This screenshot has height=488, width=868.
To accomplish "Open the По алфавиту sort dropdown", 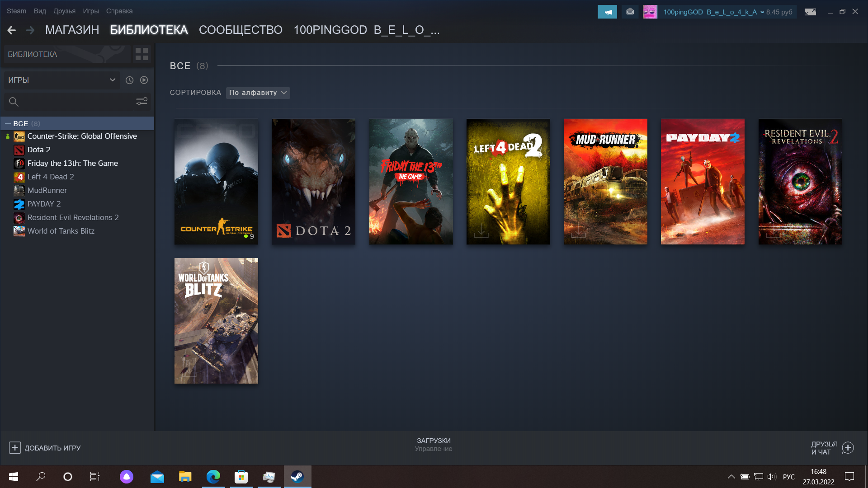I will (258, 93).
